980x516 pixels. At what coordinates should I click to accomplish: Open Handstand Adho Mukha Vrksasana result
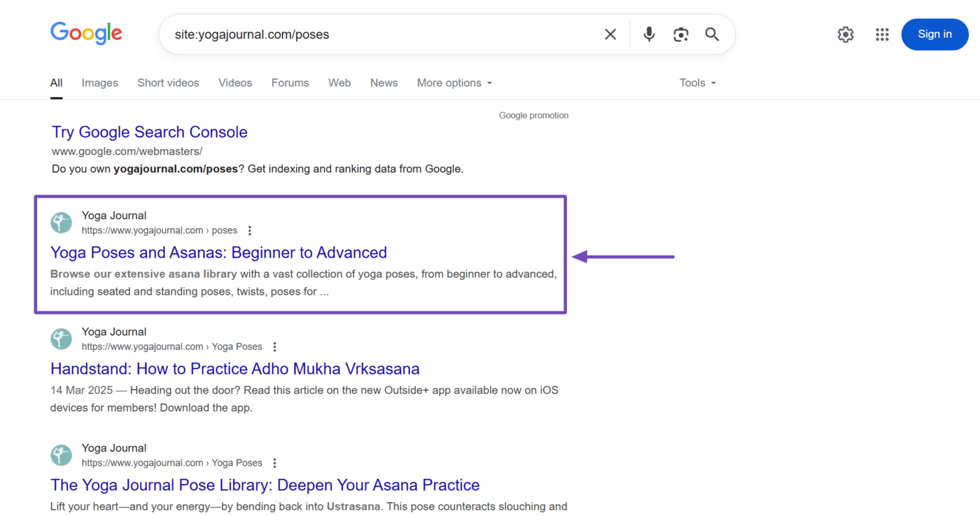[x=234, y=368]
